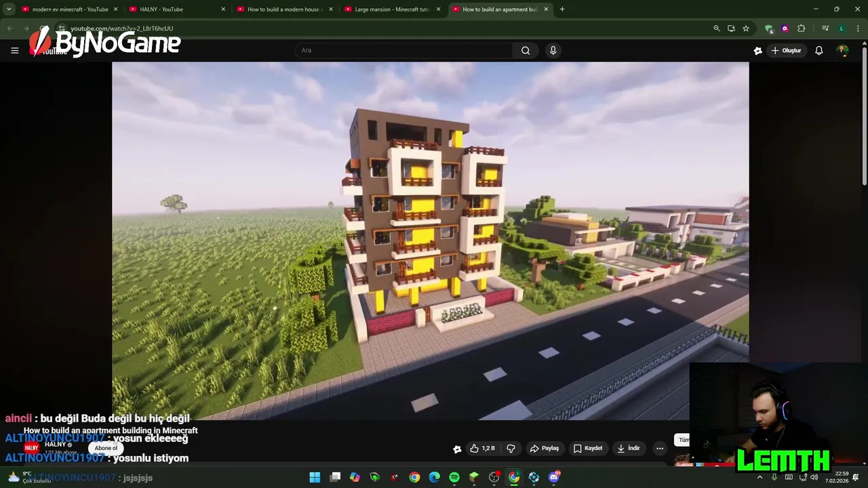Close the HALNY - YouTube tab

coord(223,9)
